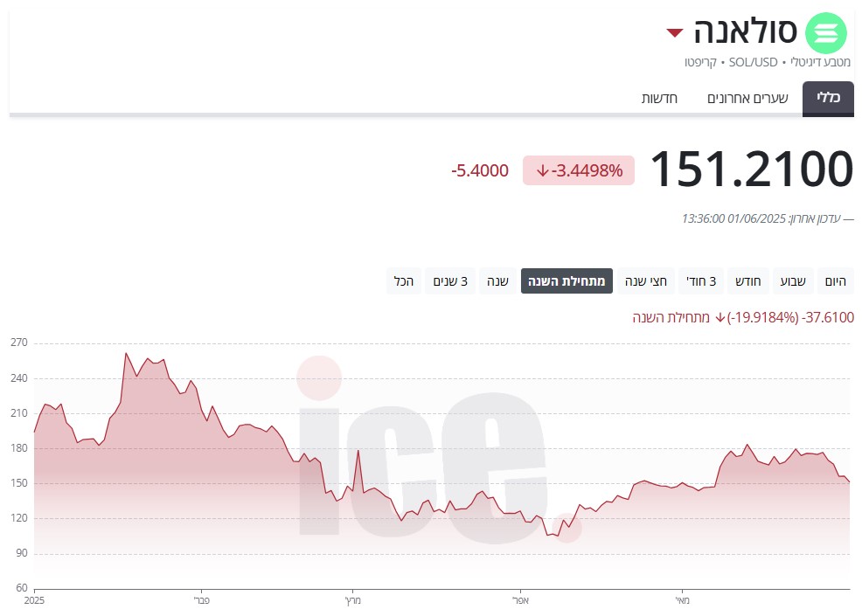Choose the 3 חוד' range button

699,281
